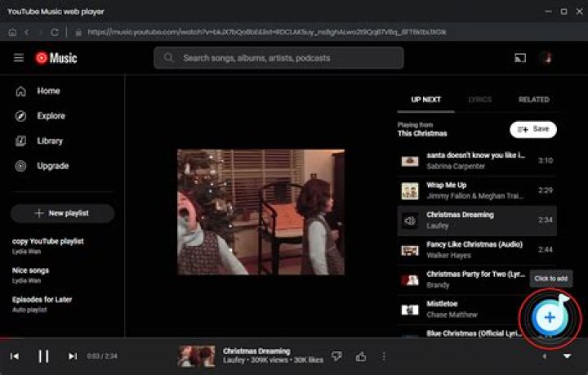The image size is (588, 375).
Task: Click the Upgrade sidebar icon
Action: 20,166
